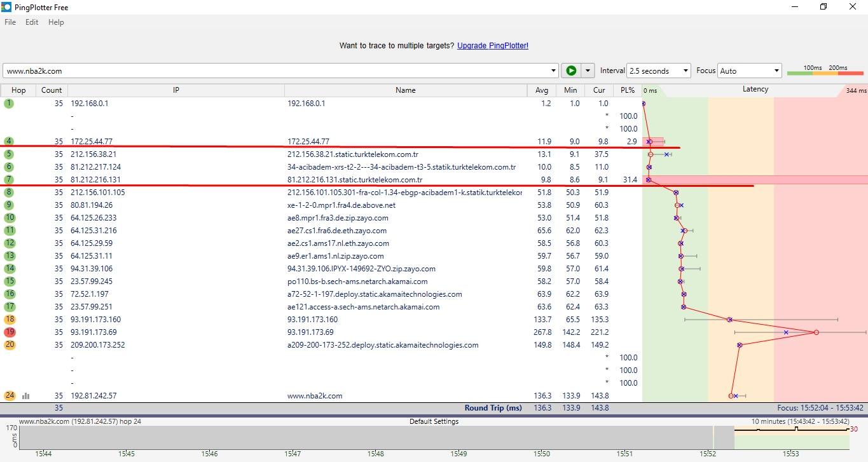Viewport: 868px width, 462px height.
Task: Select hop 19 red circle icon
Action: pos(10,332)
